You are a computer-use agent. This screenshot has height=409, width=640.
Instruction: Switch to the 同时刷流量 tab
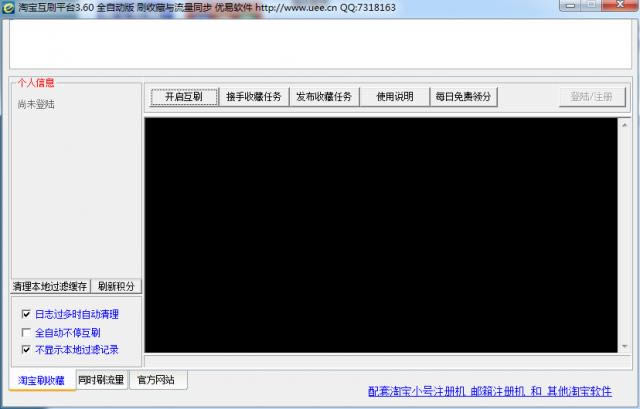click(x=102, y=380)
